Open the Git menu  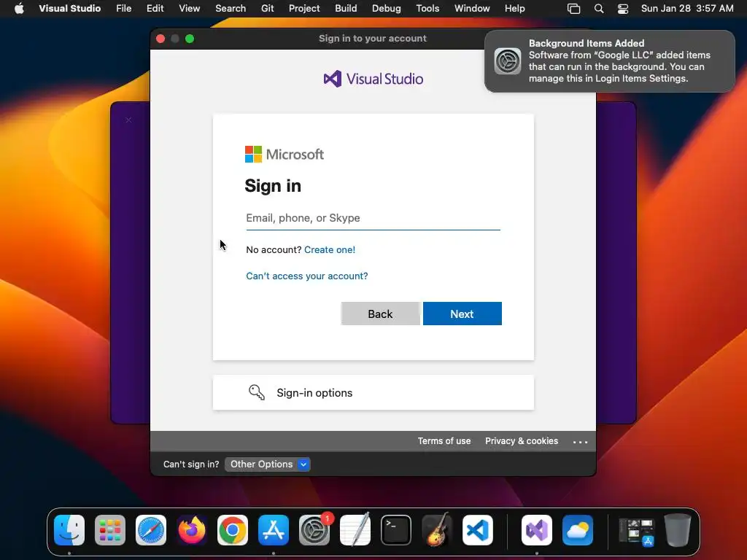pyautogui.click(x=267, y=9)
